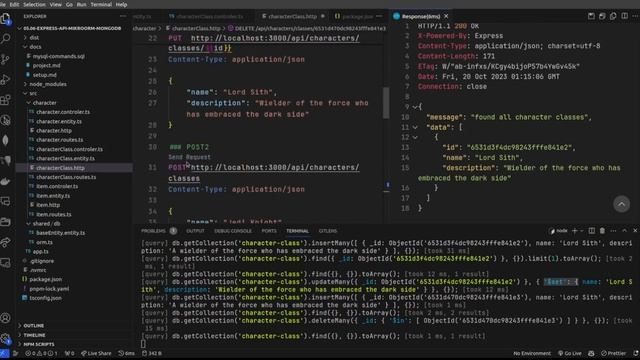This screenshot has width=640, height=360.
Task: Click errors and warnings count in status bar
Action: [x=42, y=353]
